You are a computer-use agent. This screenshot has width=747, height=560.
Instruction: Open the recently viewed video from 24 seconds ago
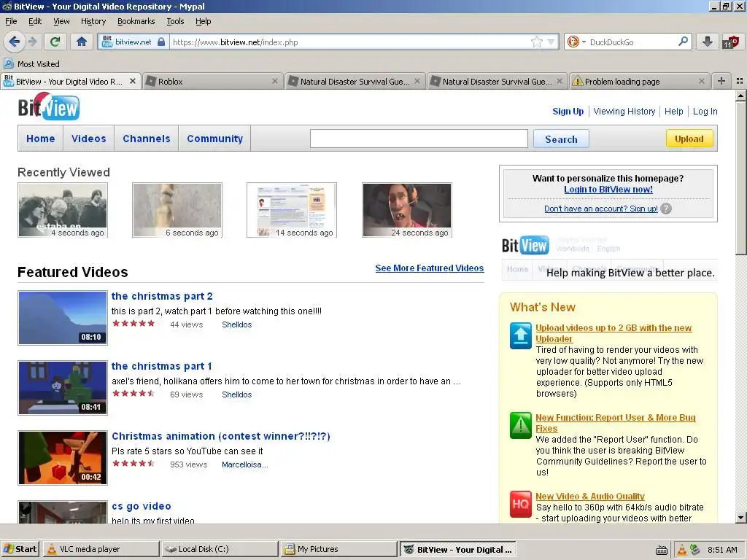tap(407, 210)
